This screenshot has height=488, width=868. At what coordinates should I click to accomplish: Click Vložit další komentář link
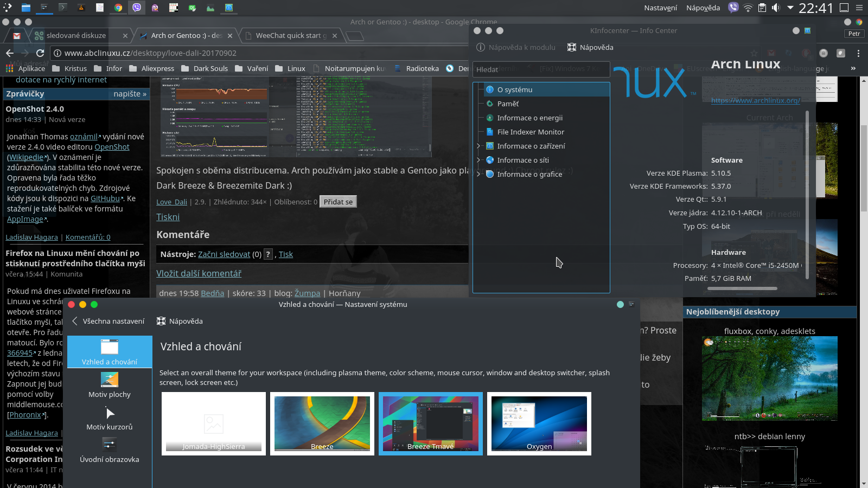tap(199, 273)
